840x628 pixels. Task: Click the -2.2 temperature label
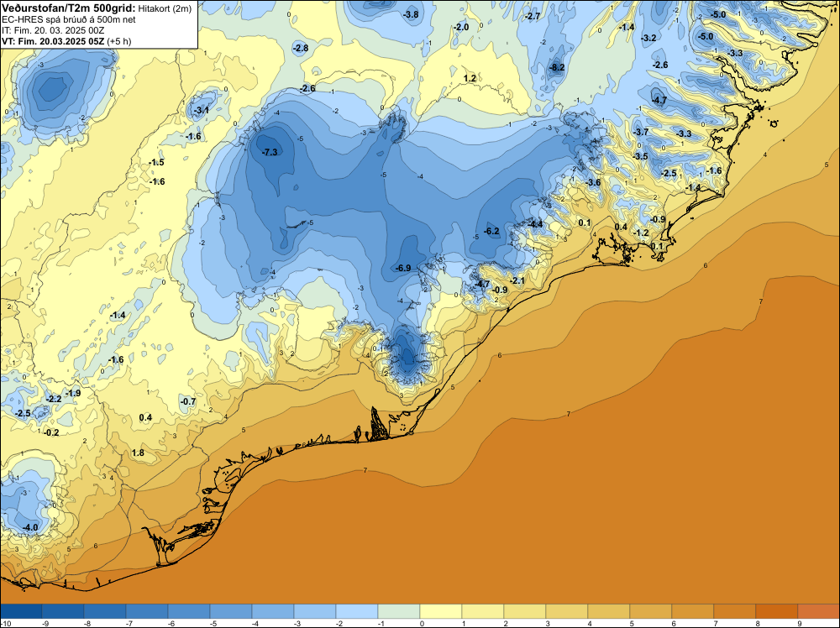click(54, 399)
